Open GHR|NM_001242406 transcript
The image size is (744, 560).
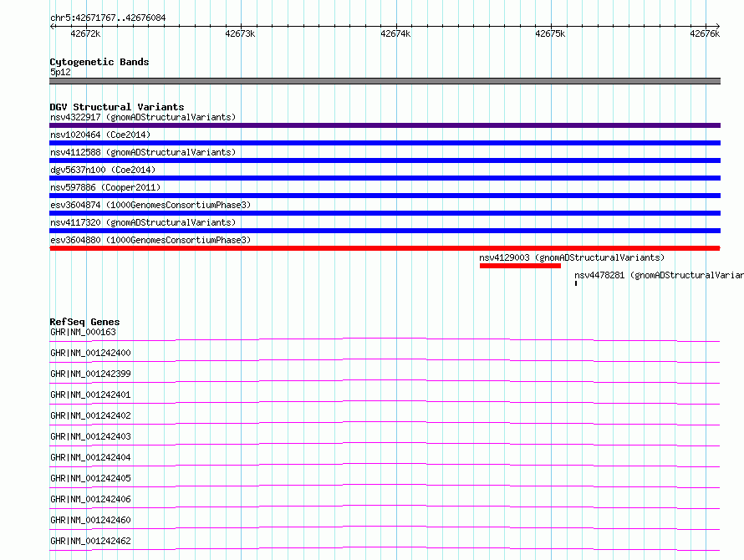90,499
